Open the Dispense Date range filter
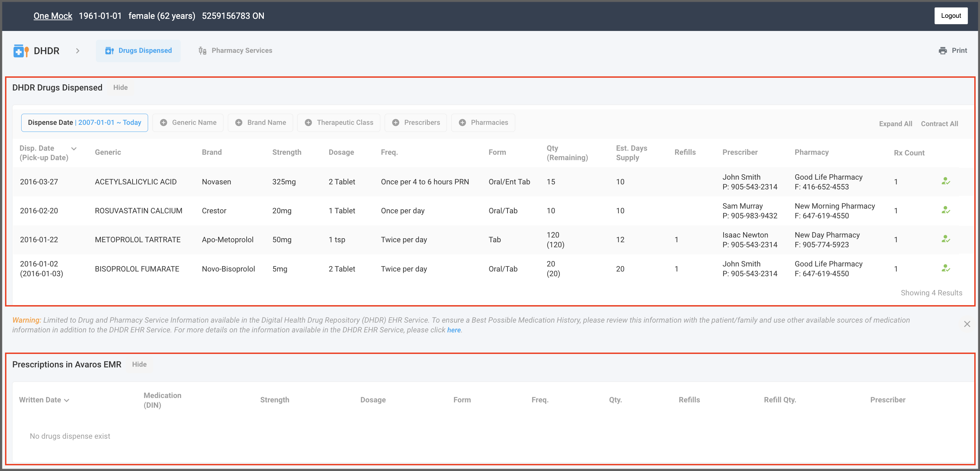Viewport: 980px width, 471px height. tap(84, 122)
